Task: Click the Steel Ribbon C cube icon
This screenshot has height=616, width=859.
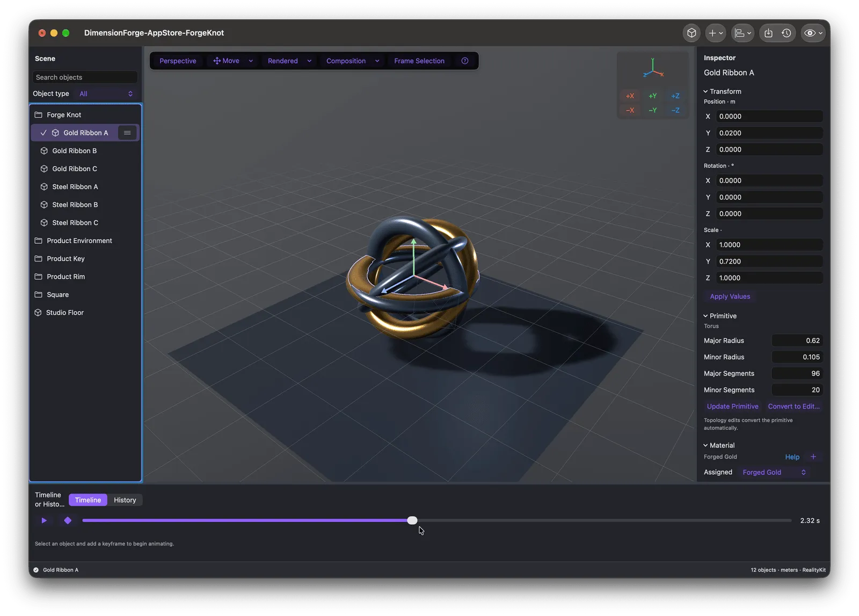Action: (44, 223)
